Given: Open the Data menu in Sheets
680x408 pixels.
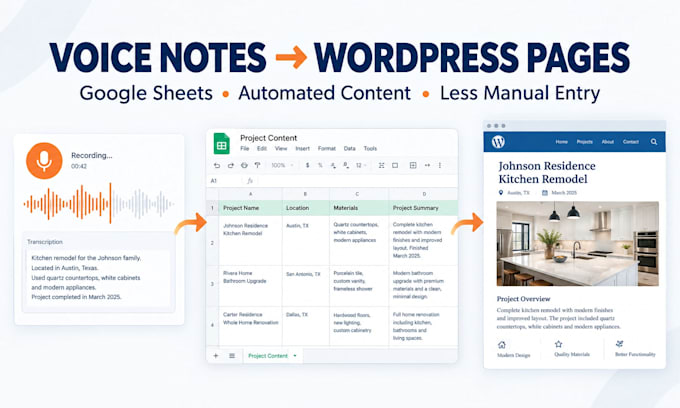Looking at the screenshot, I should point(350,148).
